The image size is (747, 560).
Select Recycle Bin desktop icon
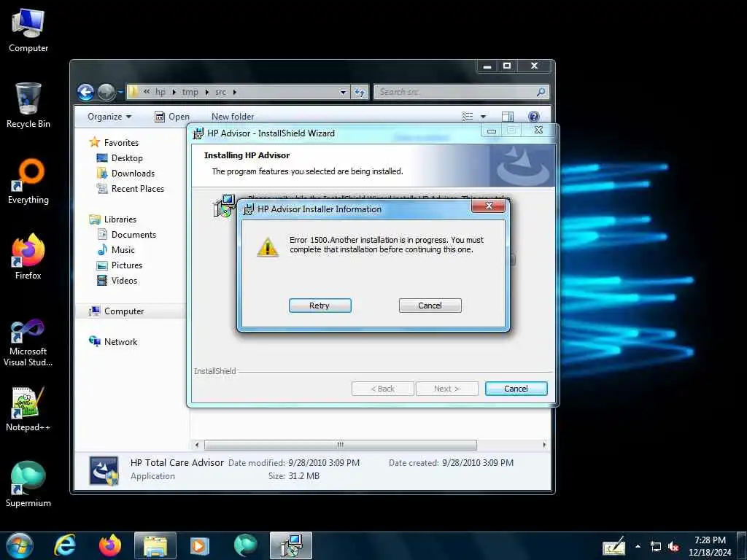[x=28, y=106]
